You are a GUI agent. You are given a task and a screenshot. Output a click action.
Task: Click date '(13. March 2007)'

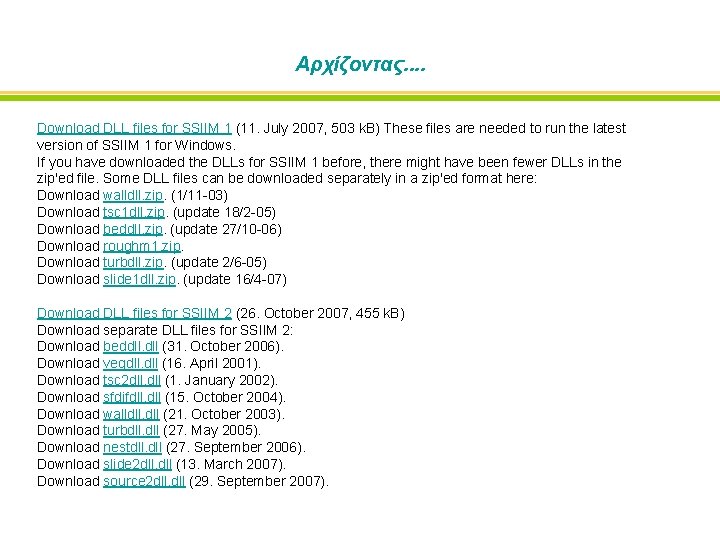coord(229,465)
